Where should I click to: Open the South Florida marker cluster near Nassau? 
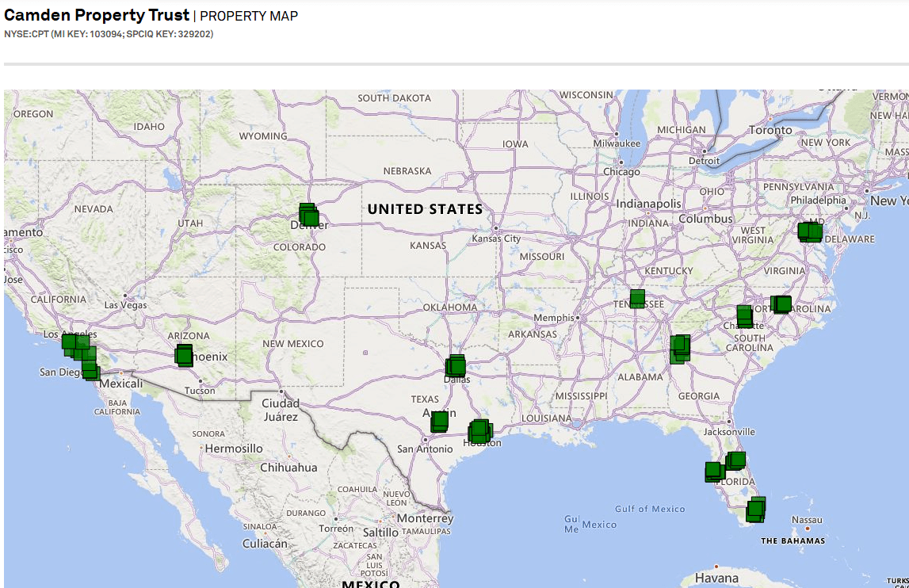pos(755,510)
